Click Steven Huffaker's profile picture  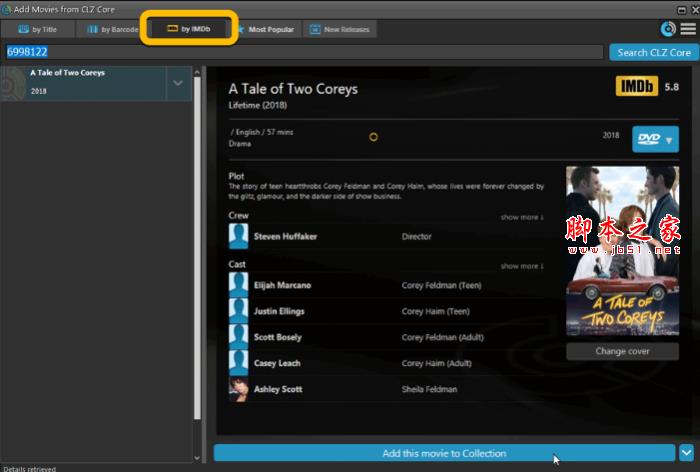pos(239,237)
